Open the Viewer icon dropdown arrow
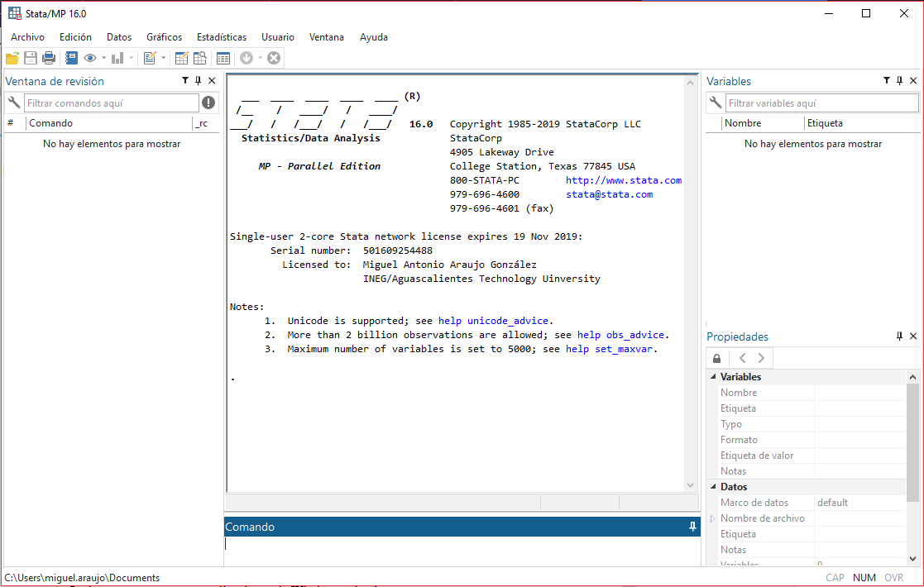 (103, 58)
